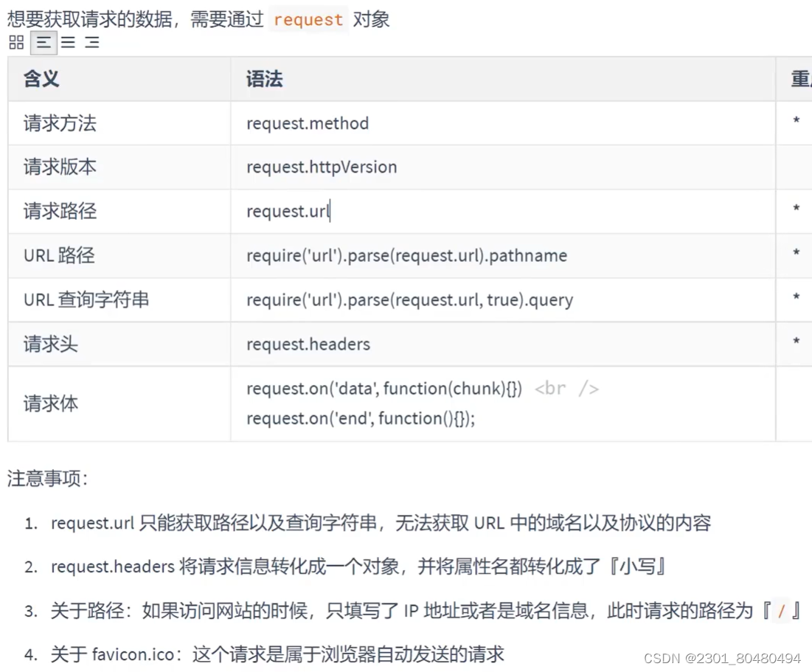Image resolution: width=812 pixels, height=672 pixels.
Task: Click the asterisk in the URL 查询字符串 row
Action: coord(797,297)
